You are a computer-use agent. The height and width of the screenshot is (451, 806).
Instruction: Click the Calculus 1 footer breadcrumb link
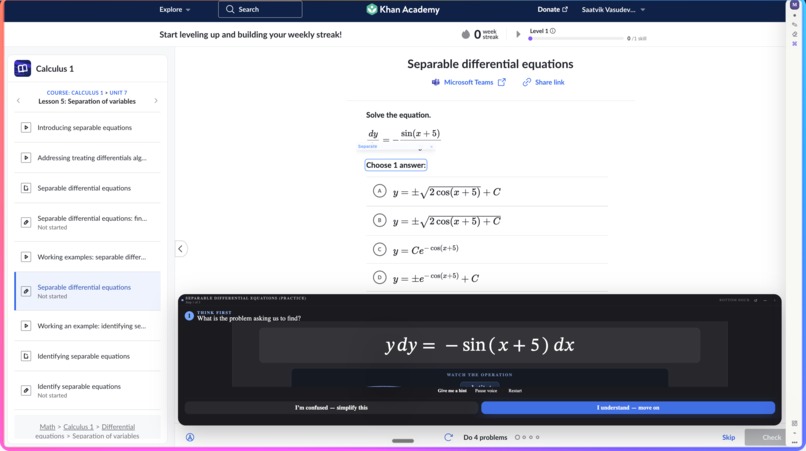pyautogui.click(x=78, y=427)
